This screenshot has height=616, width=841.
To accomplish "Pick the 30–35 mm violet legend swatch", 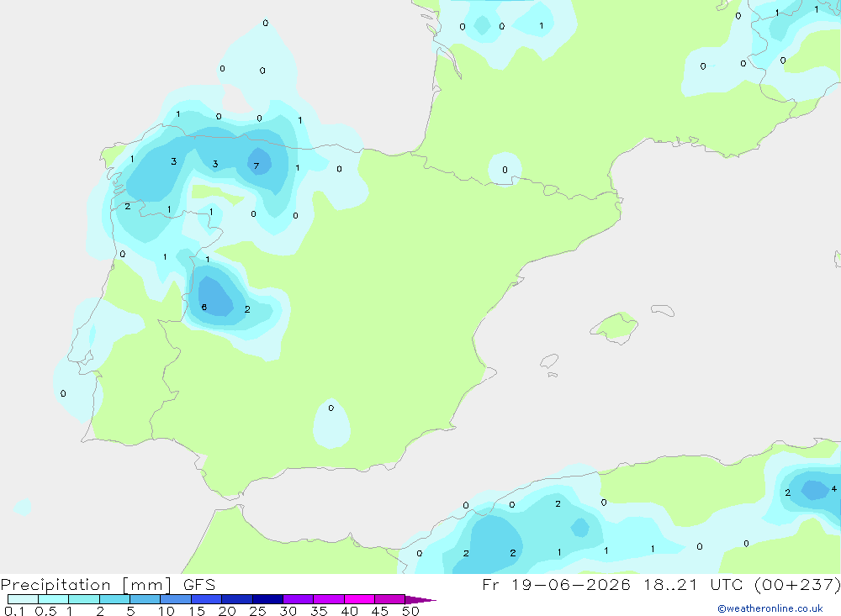I will [298, 599].
